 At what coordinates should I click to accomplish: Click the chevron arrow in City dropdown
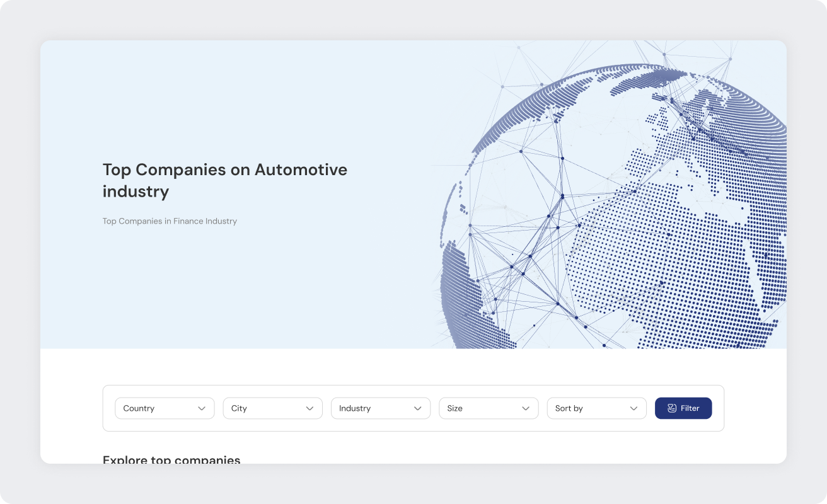[309, 408]
